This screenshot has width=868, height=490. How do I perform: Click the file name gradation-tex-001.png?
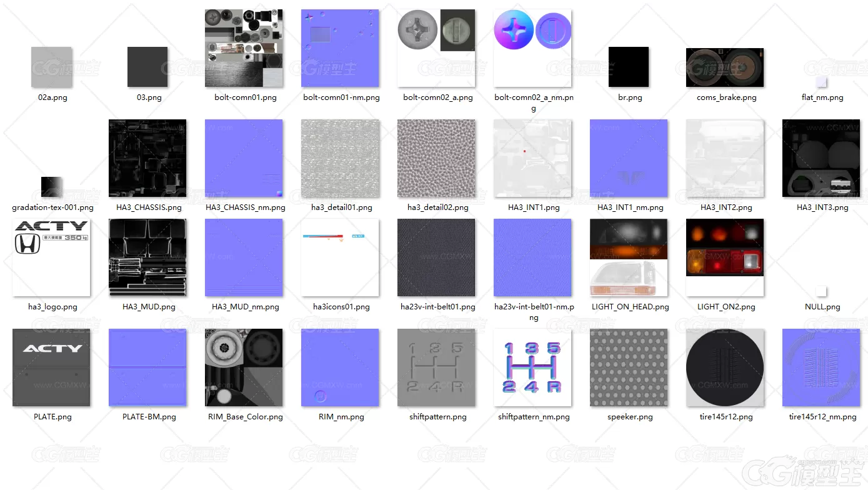[x=52, y=207]
